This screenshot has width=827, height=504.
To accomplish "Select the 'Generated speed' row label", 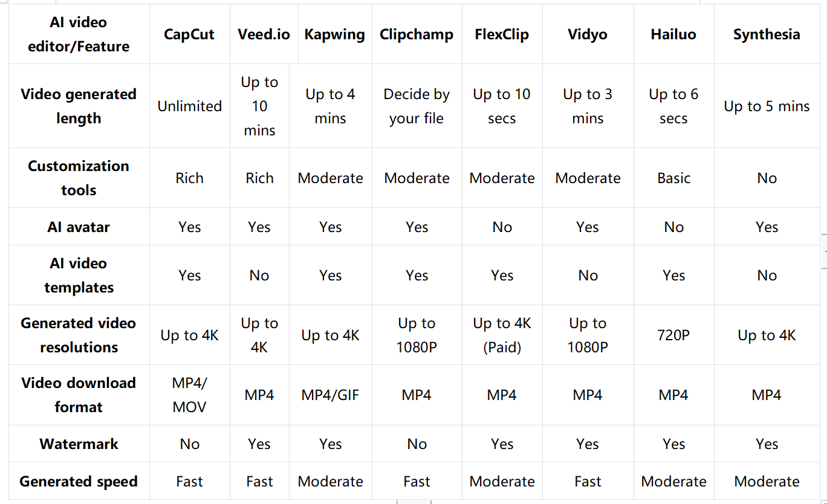I will 79,481.
